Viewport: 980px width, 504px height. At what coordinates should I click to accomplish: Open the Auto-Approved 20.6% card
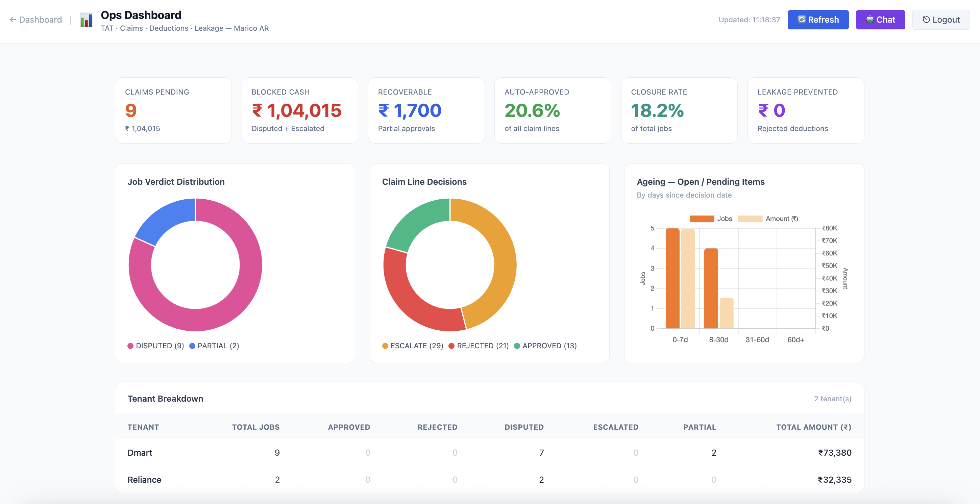click(x=553, y=110)
